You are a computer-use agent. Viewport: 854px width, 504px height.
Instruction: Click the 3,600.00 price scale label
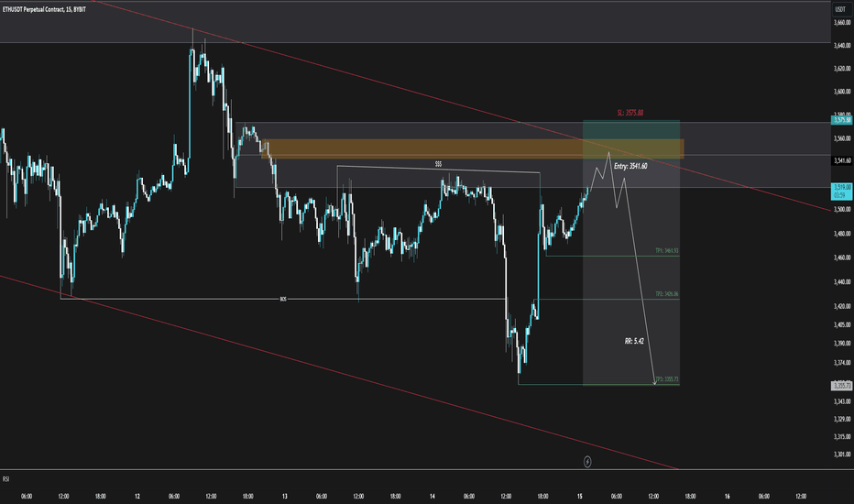[842, 92]
